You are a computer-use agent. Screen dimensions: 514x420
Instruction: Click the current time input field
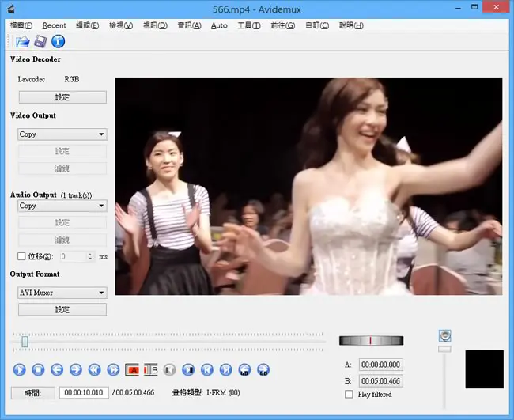coord(84,392)
